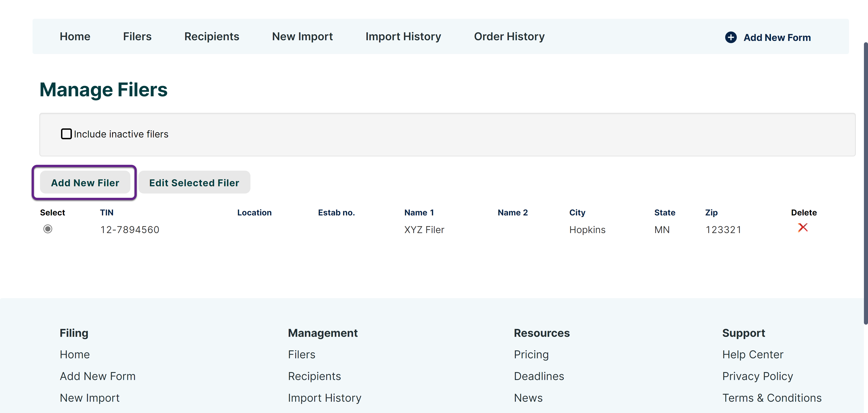The height and width of the screenshot is (413, 868).
Task: Open New Import in the top menu
Action: pos(302,36)
